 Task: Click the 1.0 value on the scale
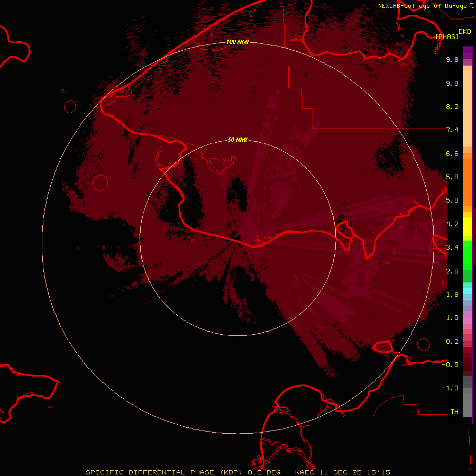click(452, 318)
